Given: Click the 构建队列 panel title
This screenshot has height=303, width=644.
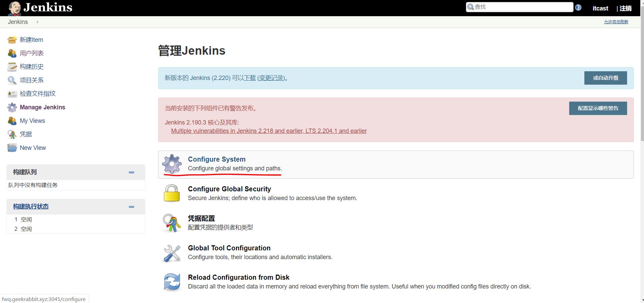Looking at the screenshot, I should (x=25, y=172).
